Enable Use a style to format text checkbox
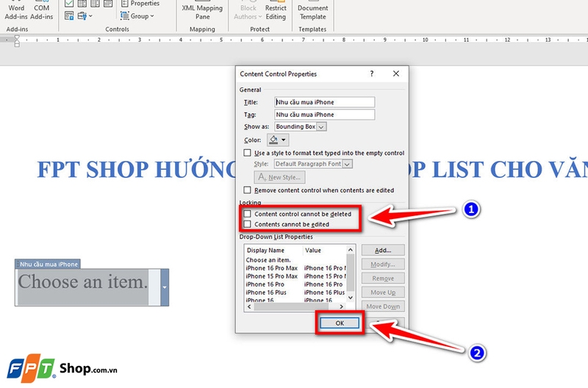588x388 pixels. tap(247, 153)
